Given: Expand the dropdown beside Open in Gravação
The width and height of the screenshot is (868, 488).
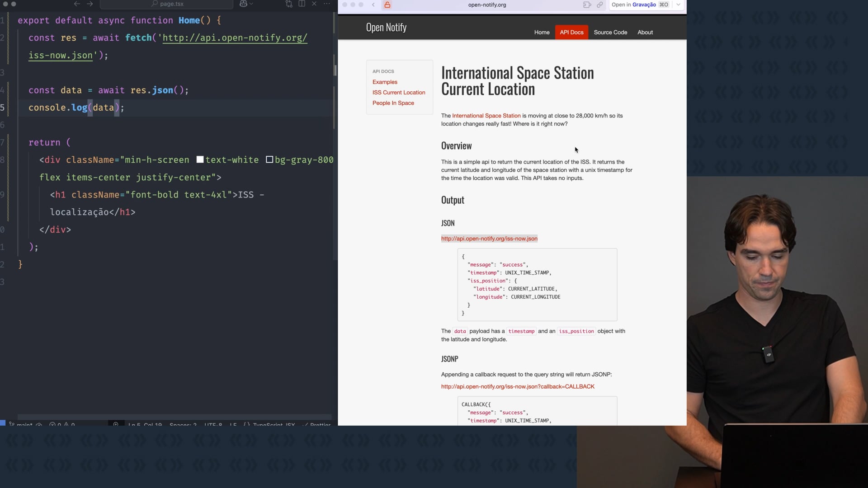Looking at the screenshot, I should pos(679,5).
